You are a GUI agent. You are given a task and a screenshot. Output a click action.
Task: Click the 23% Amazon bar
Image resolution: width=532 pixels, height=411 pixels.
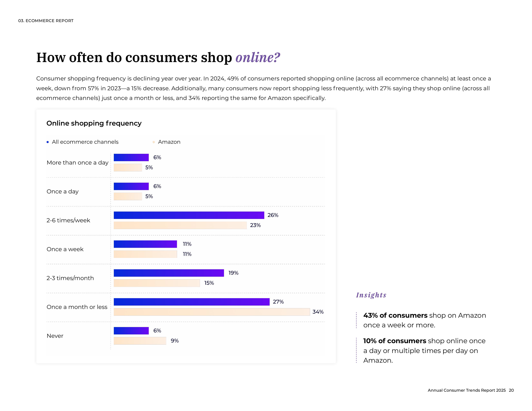pos(180,225)
